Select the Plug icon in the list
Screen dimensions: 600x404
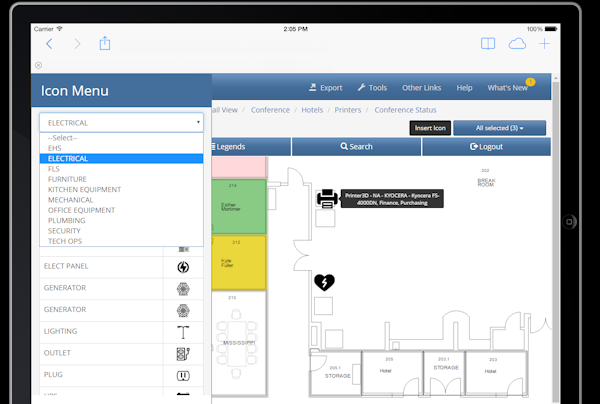click(183, 376)
